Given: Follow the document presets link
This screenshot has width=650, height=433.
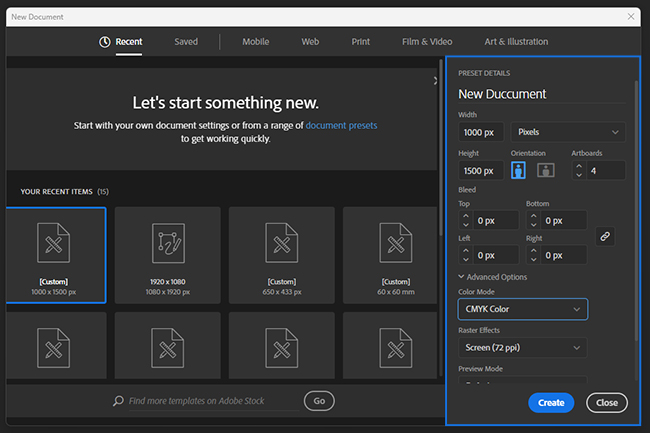Looking at the screenshot, I should (341, 126).
